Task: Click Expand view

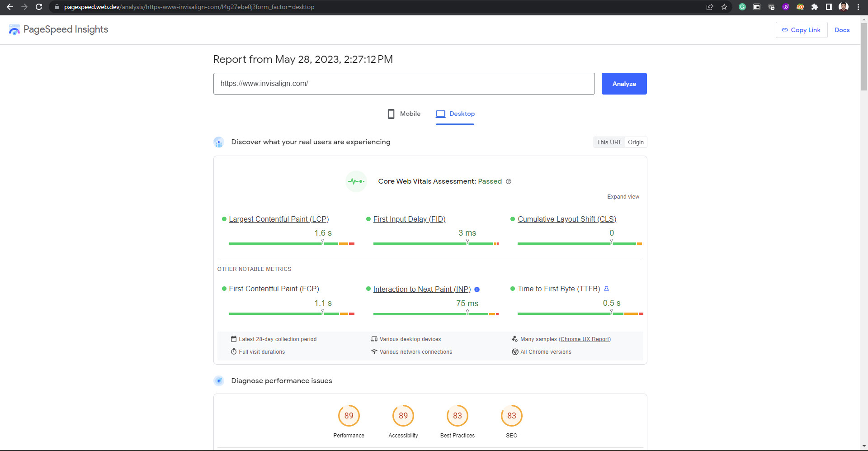Action: (623, 197)
